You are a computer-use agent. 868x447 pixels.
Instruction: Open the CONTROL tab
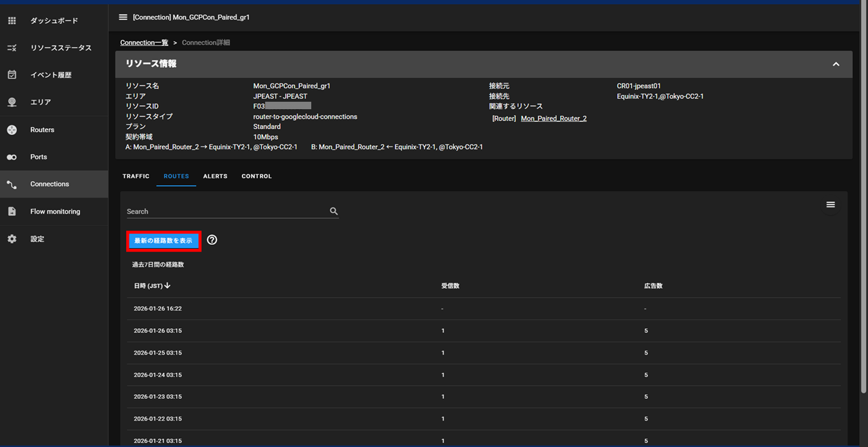[256, 176]
